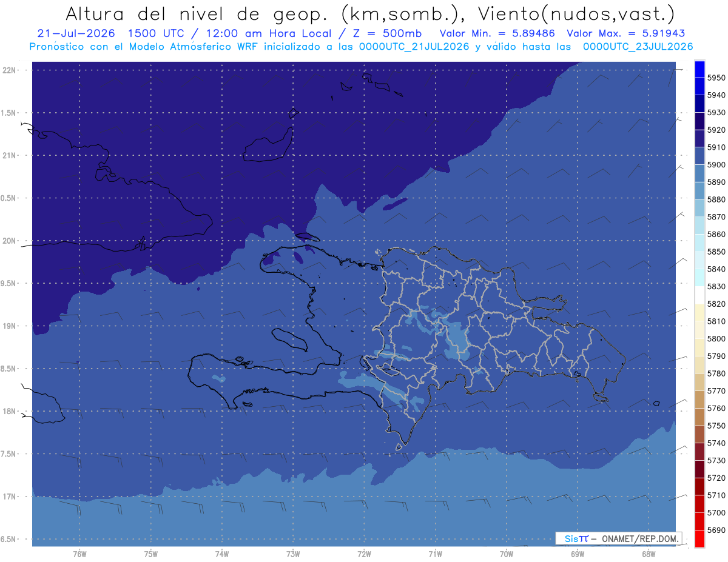This screenshot has height=562, width=728.
Task: Click the 5830 legend label
Action: click(x=716, y=287)
